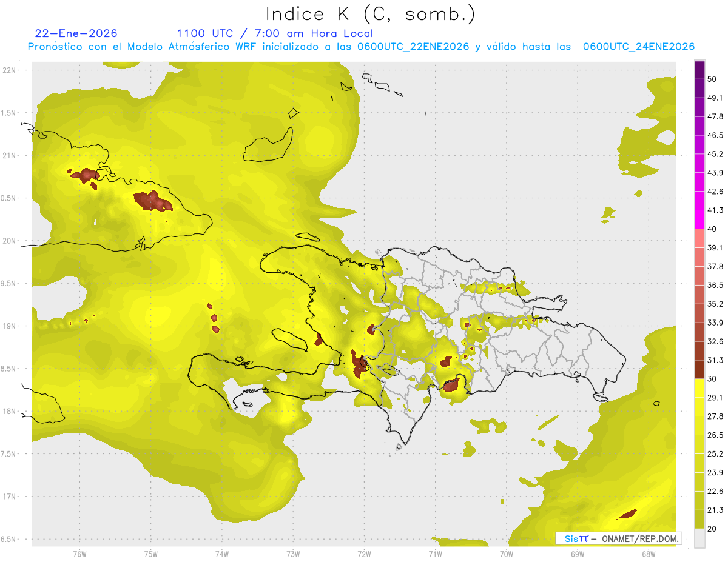This screenshot has height=562, width=728.
Task: Click the colorbar value "46.5"
Action: click(x=715, y=135)
